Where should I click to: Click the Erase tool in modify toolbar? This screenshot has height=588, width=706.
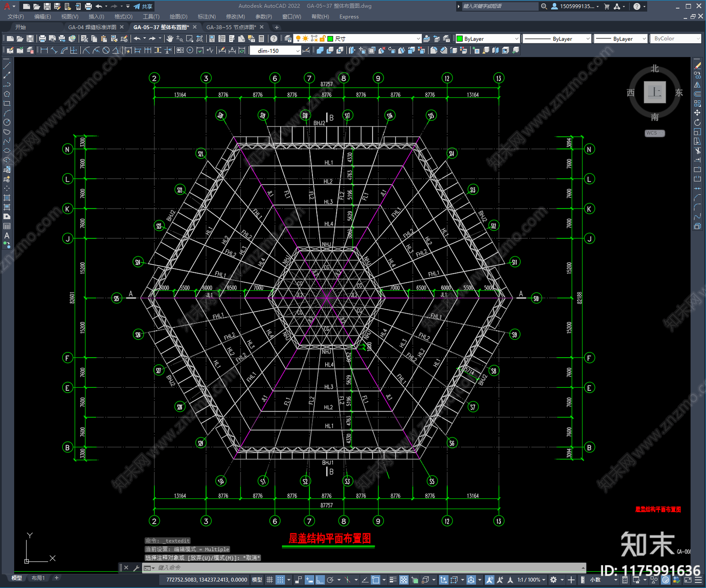coord(697,65)
